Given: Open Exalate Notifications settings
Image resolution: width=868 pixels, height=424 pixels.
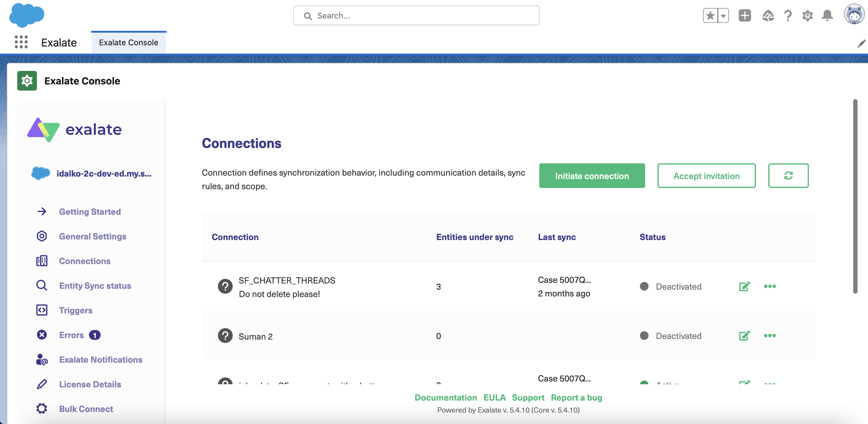Looking at the screenshot, I should [x=101, y=359].
